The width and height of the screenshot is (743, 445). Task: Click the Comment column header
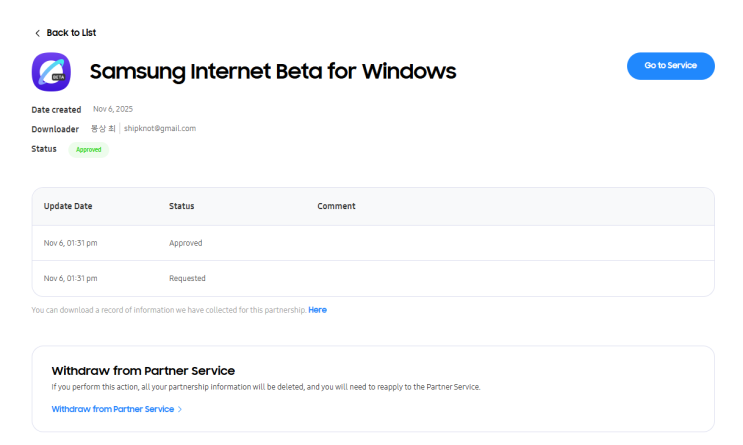(x=336, y=206)
